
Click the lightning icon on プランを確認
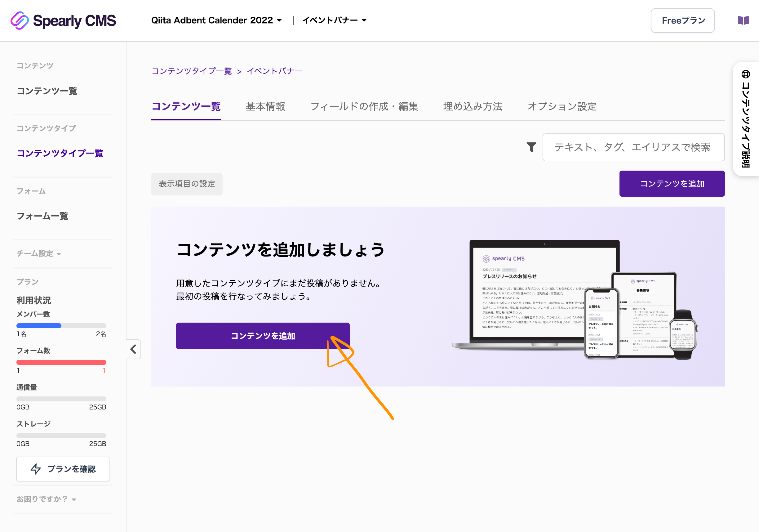click(x=36, y=469)
